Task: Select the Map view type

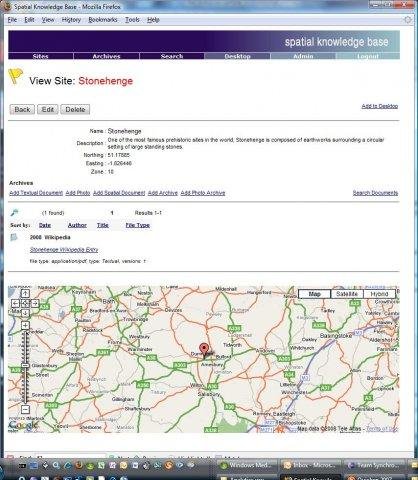Action: click(x=314, y=294)
